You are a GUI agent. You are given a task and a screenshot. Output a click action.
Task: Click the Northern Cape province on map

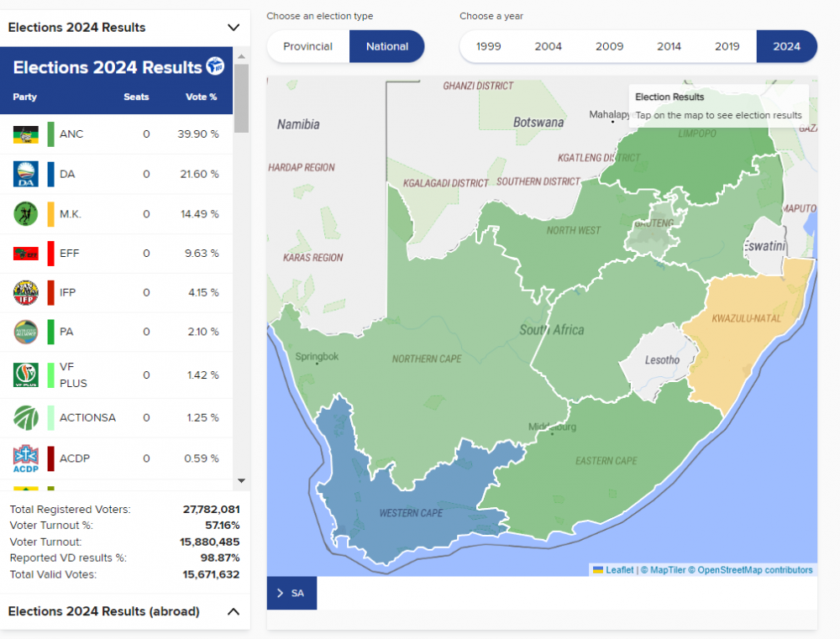427,359
